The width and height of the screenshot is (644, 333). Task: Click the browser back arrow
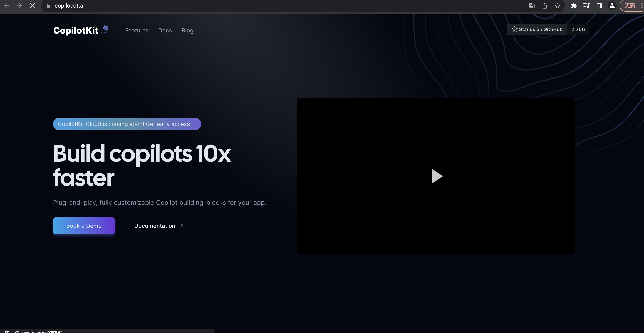pos(6,5)
